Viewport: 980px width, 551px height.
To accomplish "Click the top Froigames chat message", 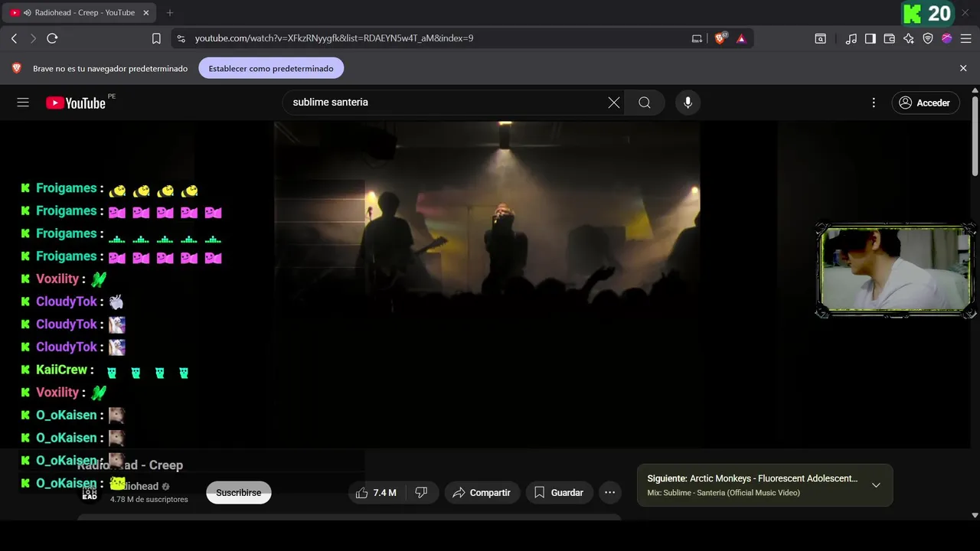I will point(109,188).
